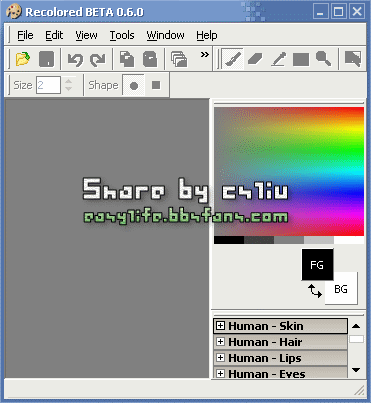Viewport: 371px width, 403px height.
Task: Minimize the Recolored window
Action: pyautogui.click(x=320, y=12)
